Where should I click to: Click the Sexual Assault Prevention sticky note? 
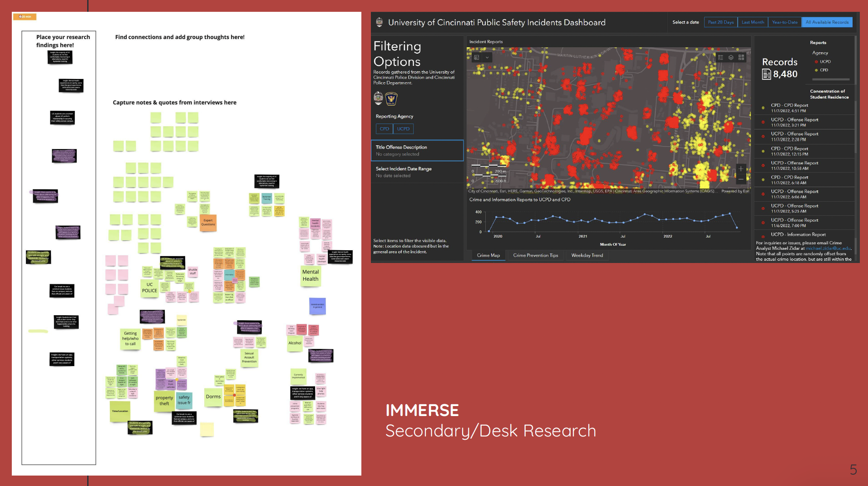coord(249,358)
